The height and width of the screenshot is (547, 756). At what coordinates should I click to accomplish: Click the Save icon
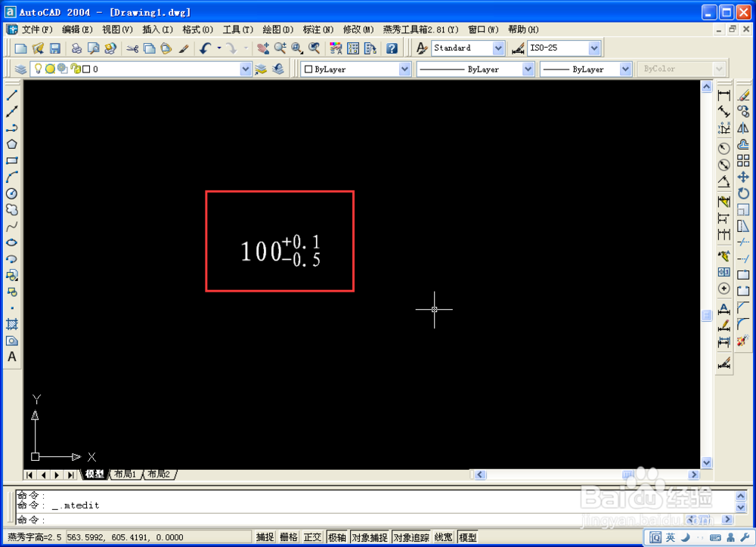(x=55, y=48)
